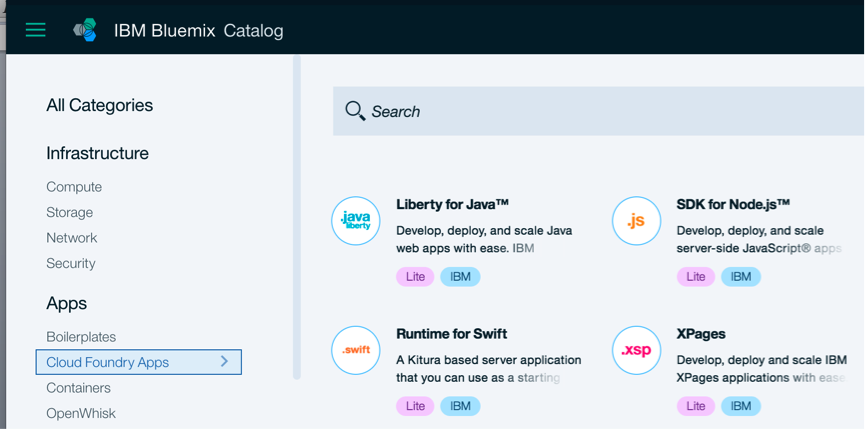Open the OpenWhisk category

(81, 413)
